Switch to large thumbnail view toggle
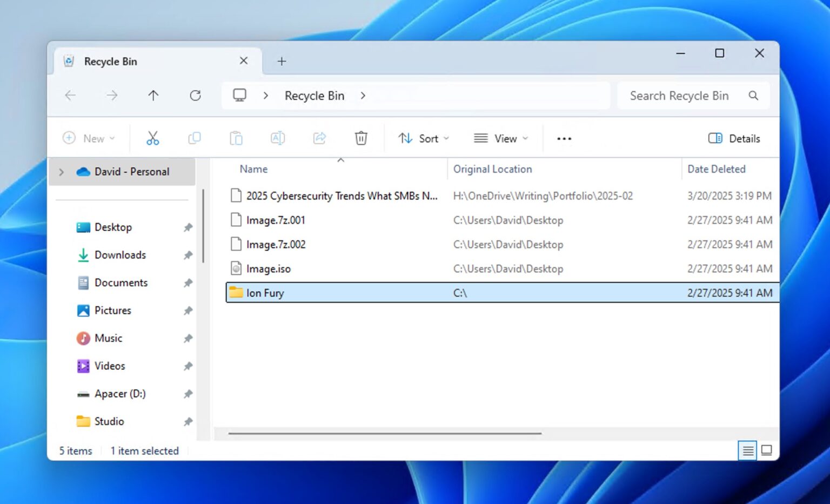 [x=766, y=450]
